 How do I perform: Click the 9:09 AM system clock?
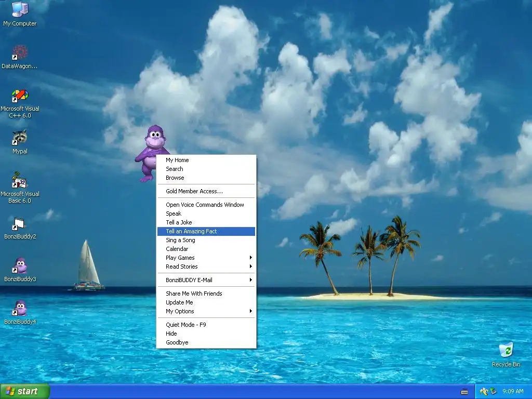tap(513, 391)
